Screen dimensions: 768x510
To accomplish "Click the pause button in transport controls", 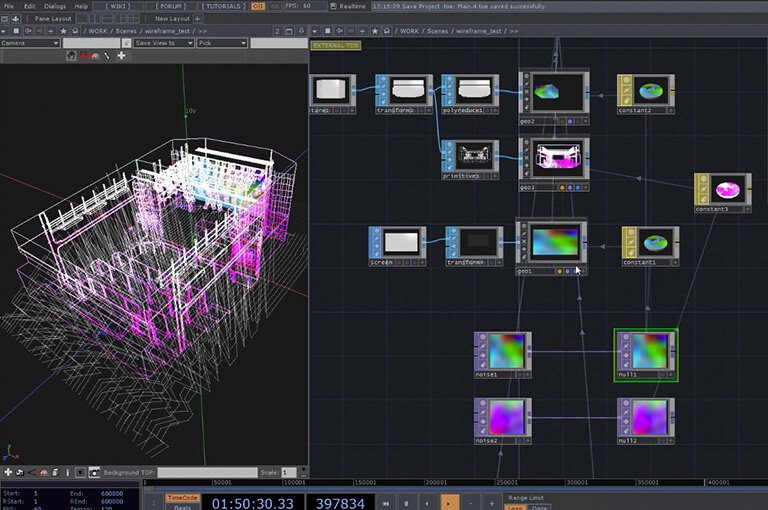I will point(407,502).
